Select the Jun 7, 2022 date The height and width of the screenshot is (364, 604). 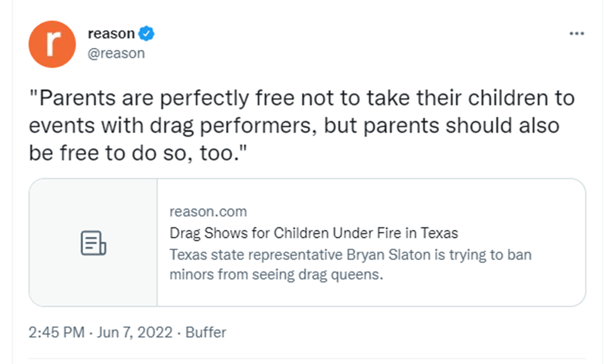pos(135,333)
